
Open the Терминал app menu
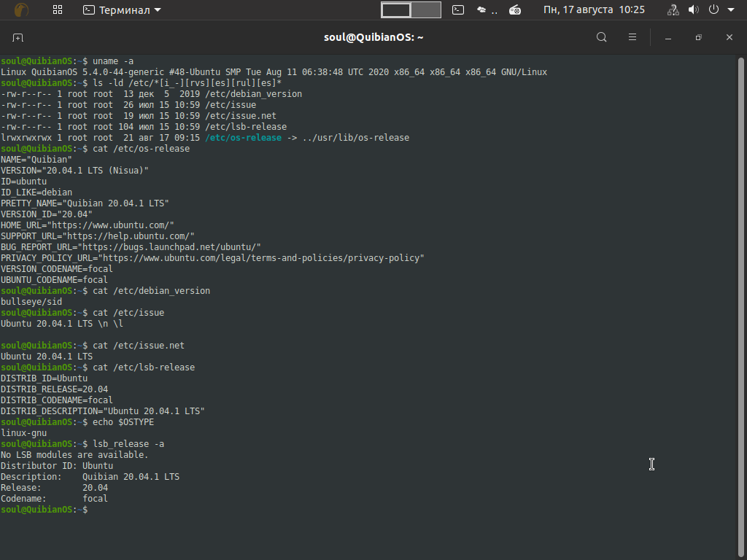click(122, 10)
